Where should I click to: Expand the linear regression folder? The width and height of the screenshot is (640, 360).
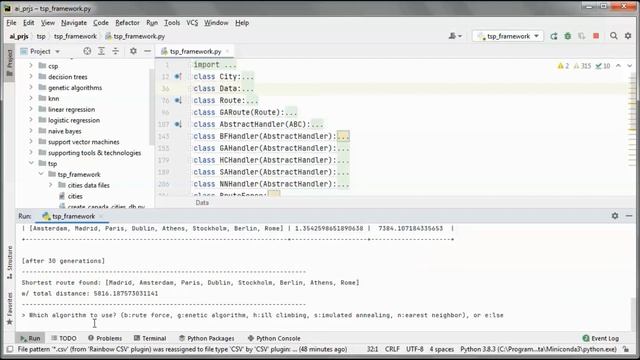coord(31,109)
